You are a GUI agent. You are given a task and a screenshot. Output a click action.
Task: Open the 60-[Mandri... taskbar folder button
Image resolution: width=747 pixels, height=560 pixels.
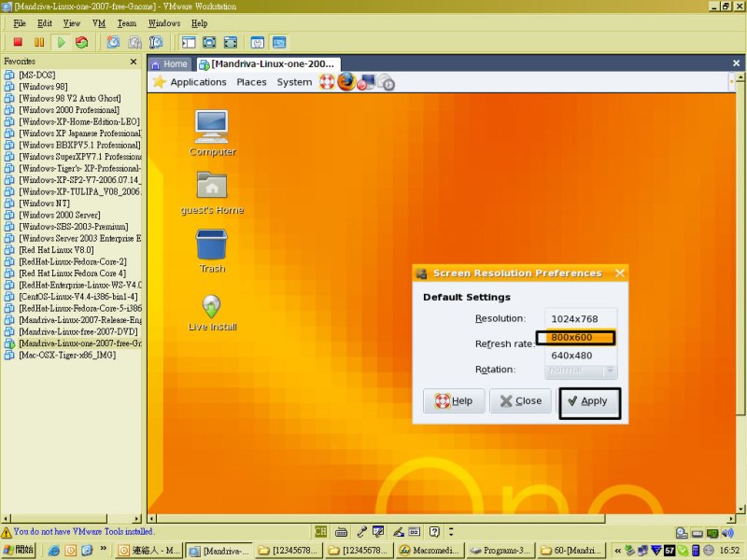pyautogui.click(x=571, y=551)
